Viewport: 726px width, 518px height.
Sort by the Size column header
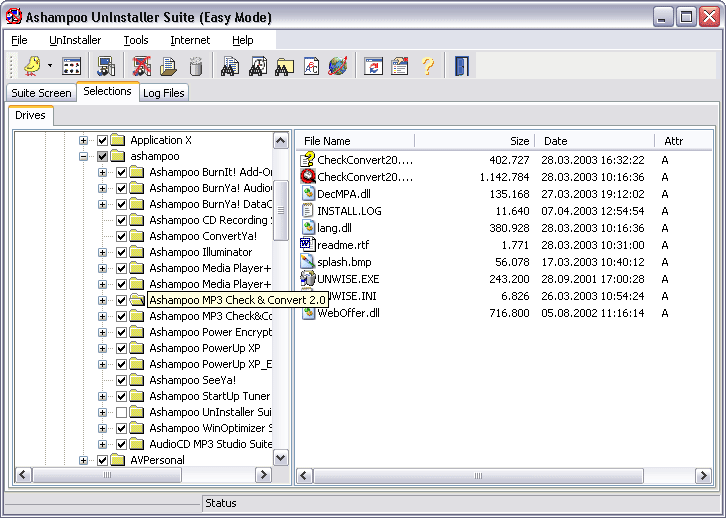coord(475,141)
